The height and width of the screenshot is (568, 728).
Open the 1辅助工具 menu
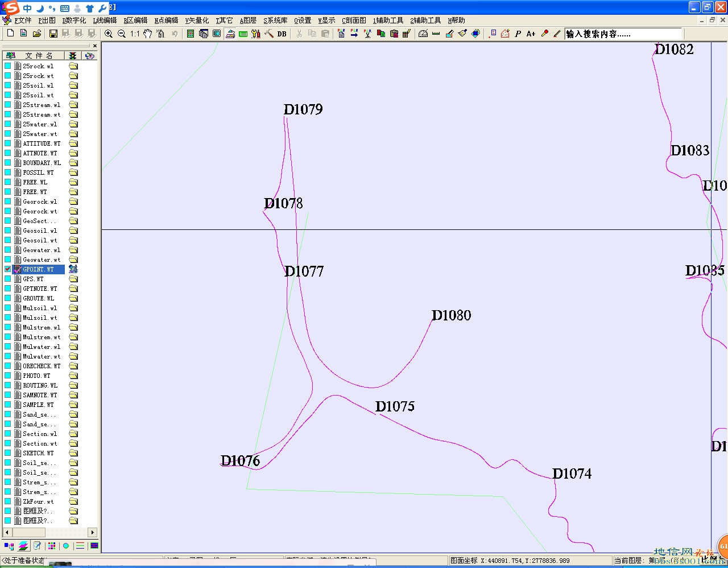point(388,20)
